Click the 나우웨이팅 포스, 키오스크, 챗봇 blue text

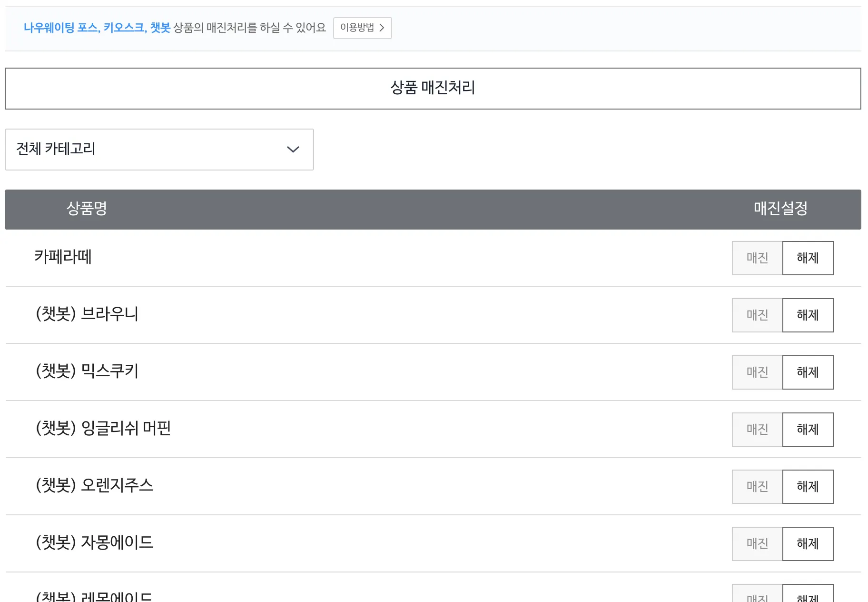pos(97,28)
